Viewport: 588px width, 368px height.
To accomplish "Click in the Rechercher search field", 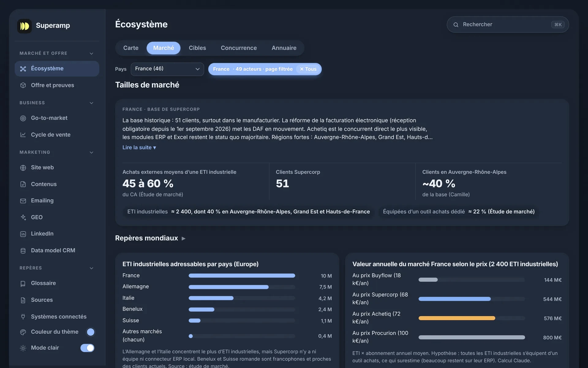I will point(508,25).
